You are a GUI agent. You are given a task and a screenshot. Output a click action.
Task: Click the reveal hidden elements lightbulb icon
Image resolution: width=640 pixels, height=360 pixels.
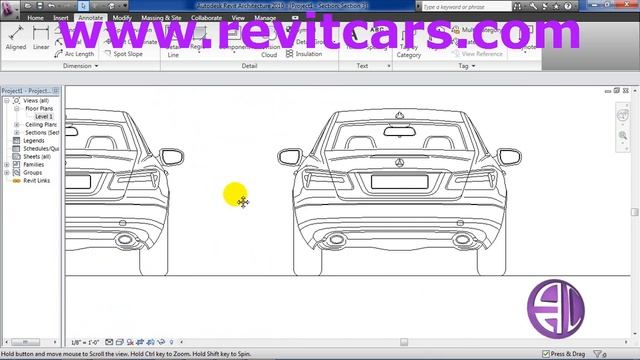(x=171, y=342)
